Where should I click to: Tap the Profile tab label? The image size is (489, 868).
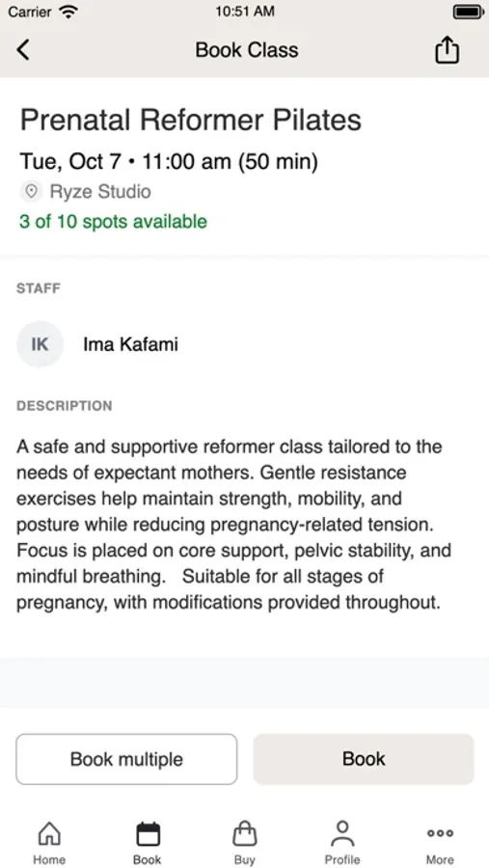click(x=342, y=859)
